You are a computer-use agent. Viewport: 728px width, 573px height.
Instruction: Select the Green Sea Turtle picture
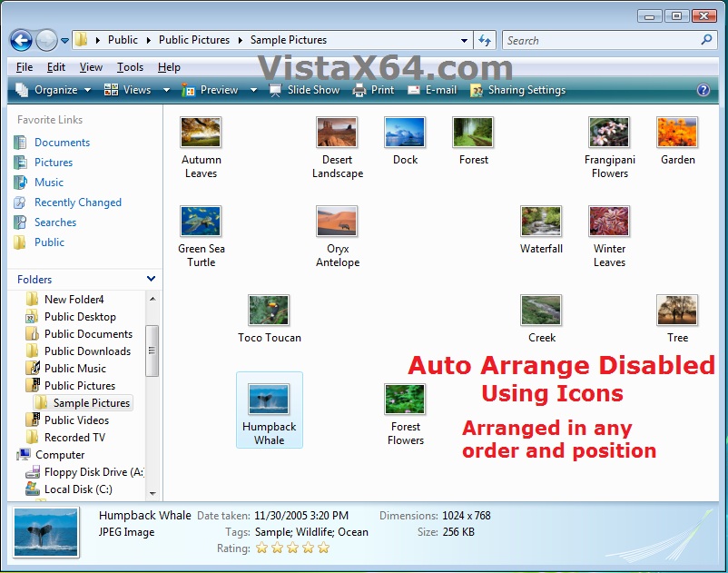pos(201,237)
